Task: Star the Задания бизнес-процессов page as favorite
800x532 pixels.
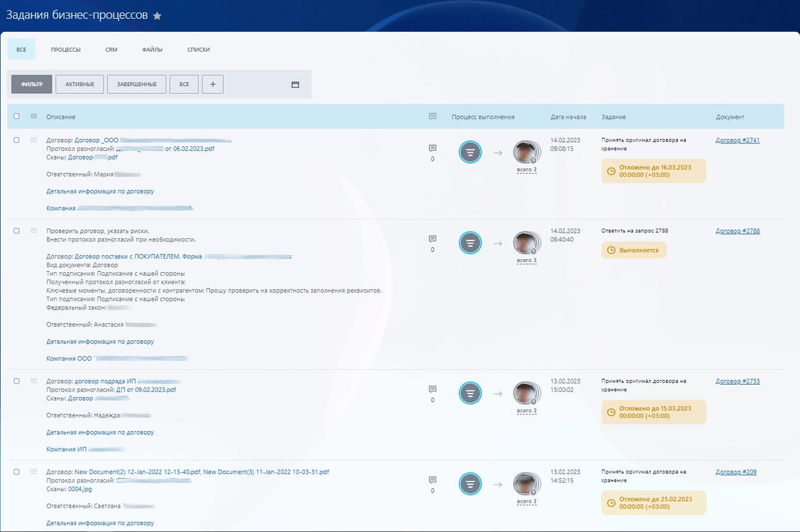Action: click(157, 16)
